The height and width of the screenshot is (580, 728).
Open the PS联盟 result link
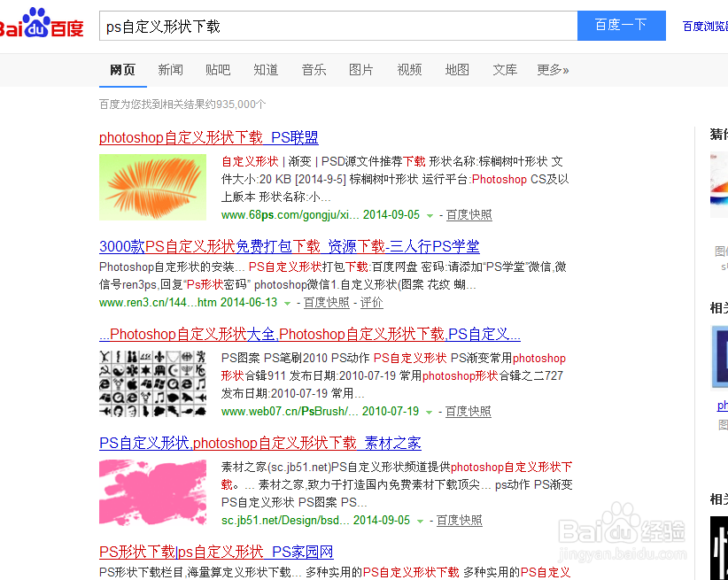pos(212,137)
